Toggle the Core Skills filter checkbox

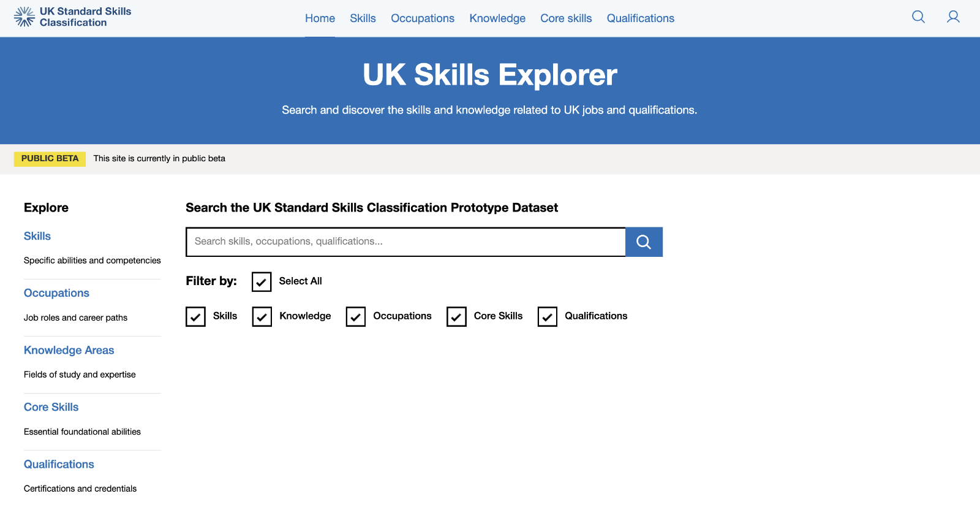[456, 317]
